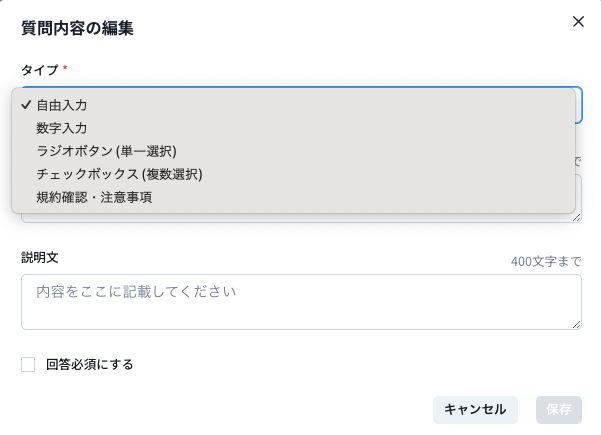Viewport: 601px width, 435px height.
Task: Click the 説明文 field label
Action: click(40, 257)
